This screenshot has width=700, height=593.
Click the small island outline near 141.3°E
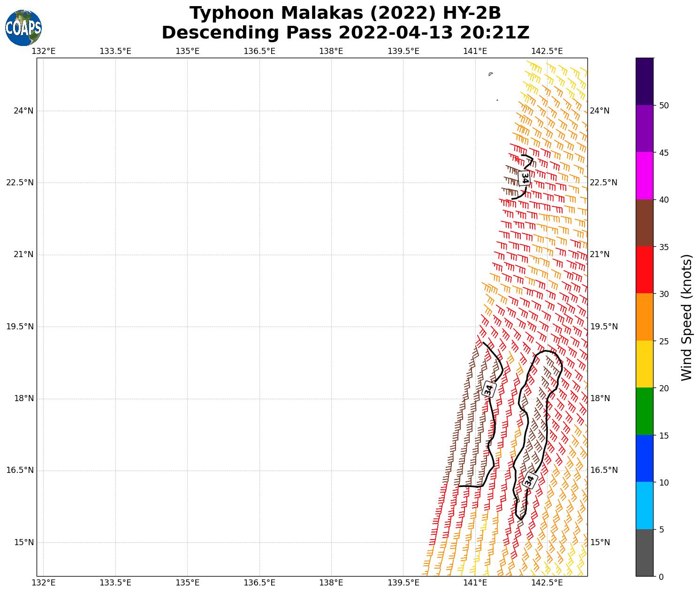(491, 74)
